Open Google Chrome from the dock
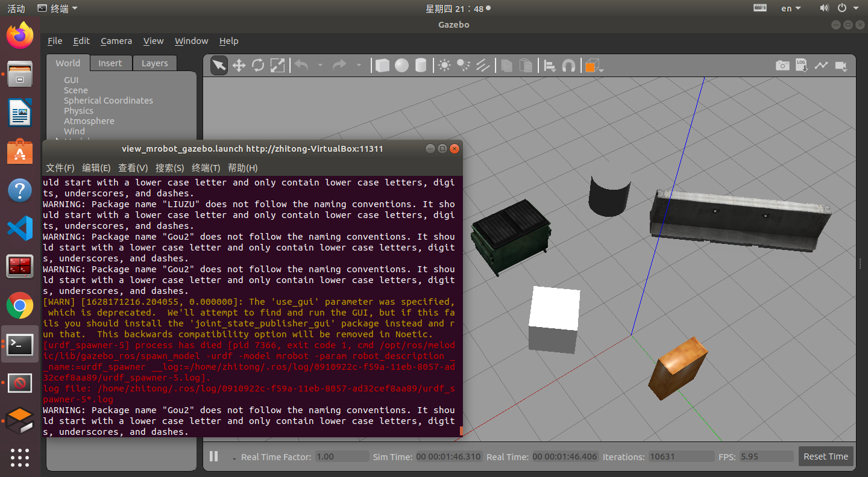Viewport: 868px width, 477px height. tap(20, 306)
